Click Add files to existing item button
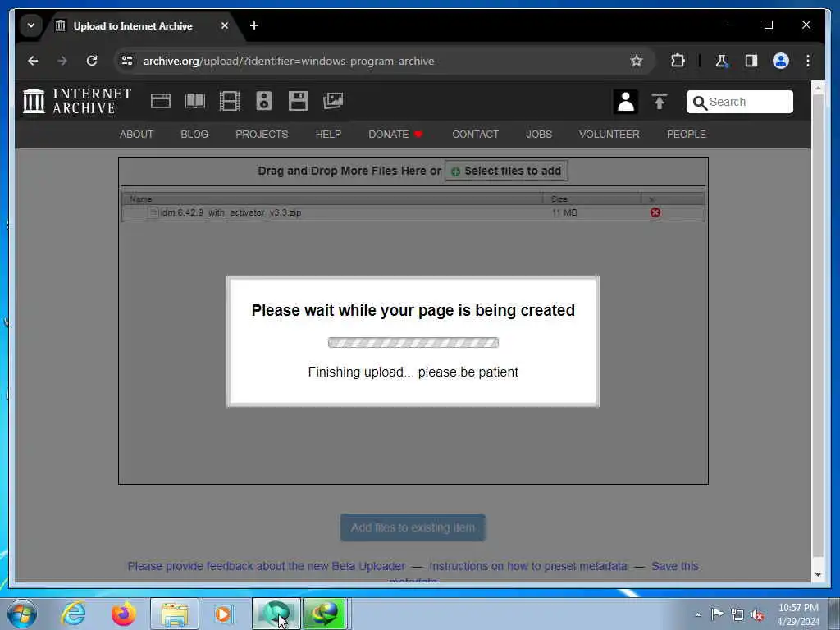Screen dimensions: 840x630 tap(413, 527)
